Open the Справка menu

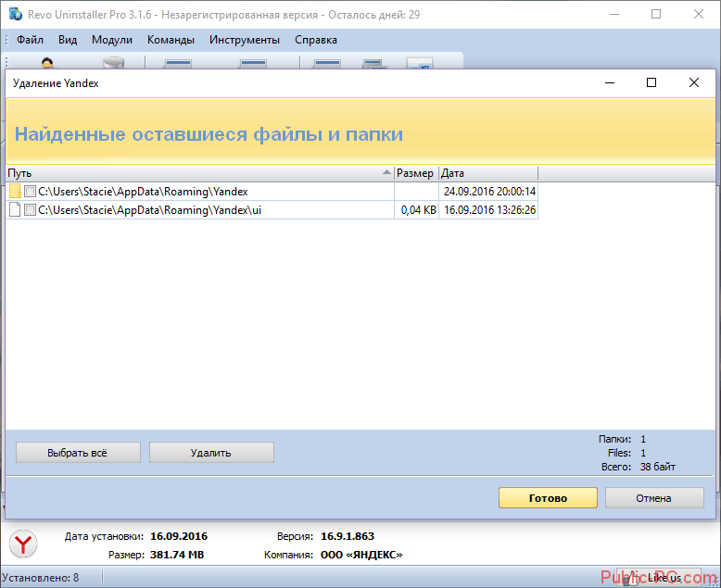[316, 40]
